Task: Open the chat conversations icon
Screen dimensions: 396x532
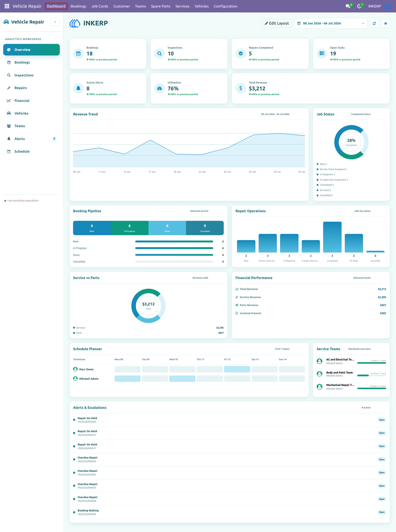Action: click(348, 6)
